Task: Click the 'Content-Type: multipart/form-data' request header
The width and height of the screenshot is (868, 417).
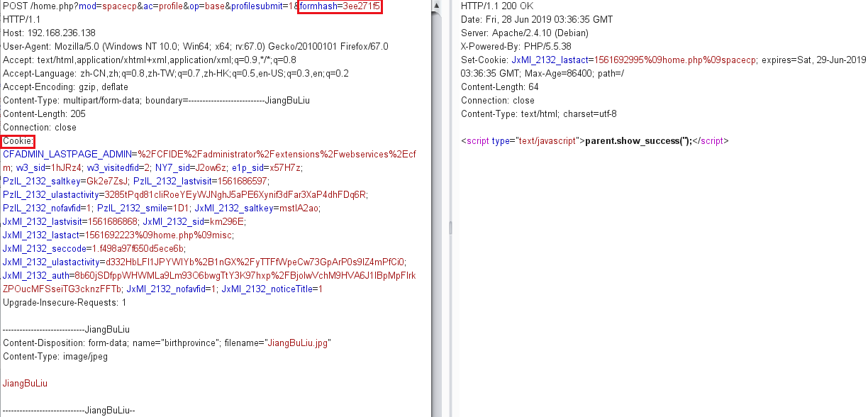Action: (156, 100)
